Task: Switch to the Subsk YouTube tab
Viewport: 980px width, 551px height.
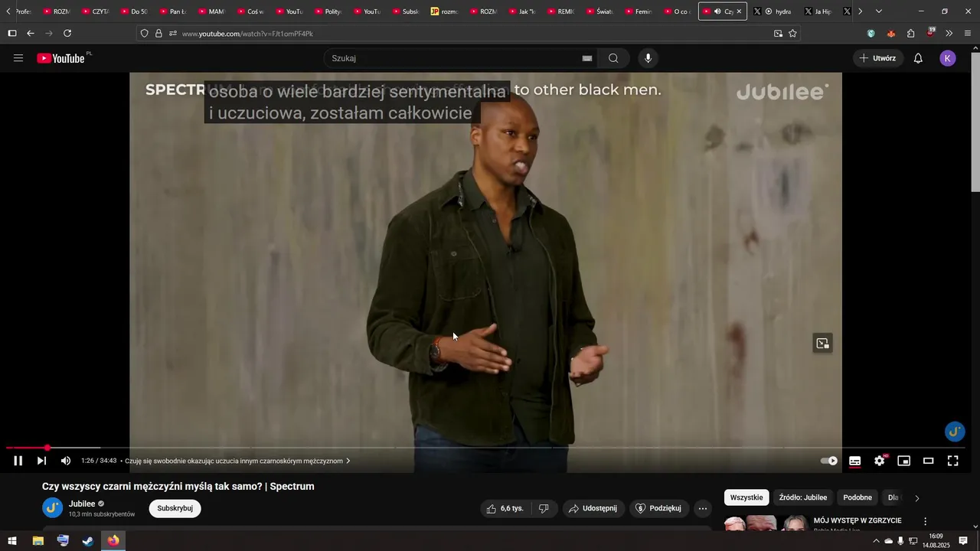Action: [x=406, y=11]
